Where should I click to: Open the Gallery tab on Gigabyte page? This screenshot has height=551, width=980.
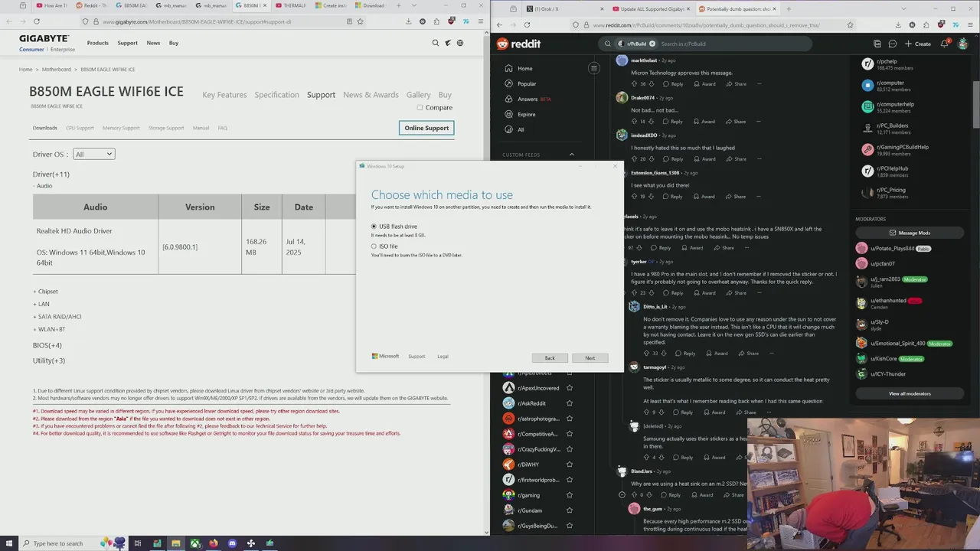click(x=418, y=95)
